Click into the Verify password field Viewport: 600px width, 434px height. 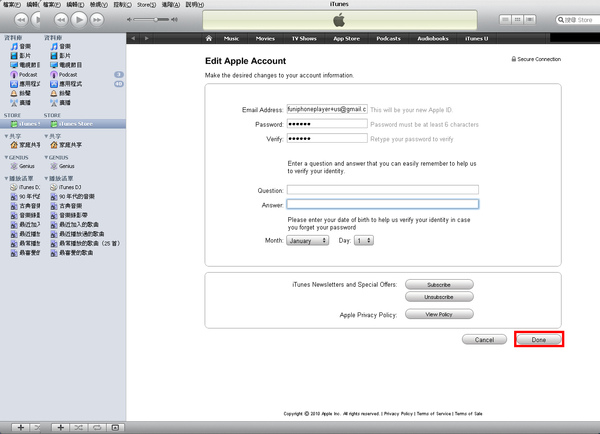pos(327,138)
